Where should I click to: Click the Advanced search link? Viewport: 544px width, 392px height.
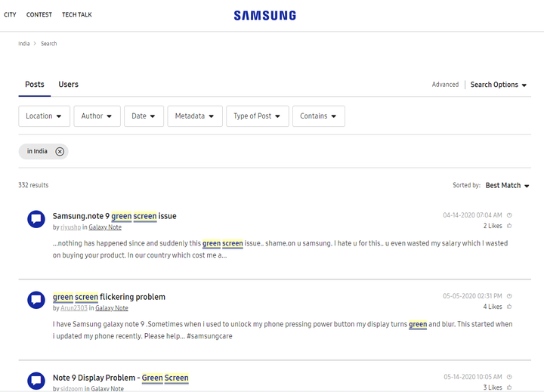click(445, 85)
